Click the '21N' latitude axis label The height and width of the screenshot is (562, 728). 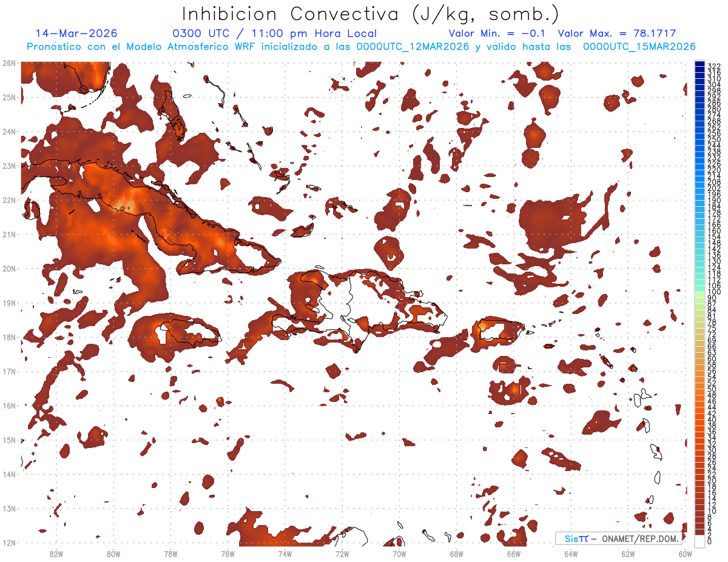coord(8,234)
